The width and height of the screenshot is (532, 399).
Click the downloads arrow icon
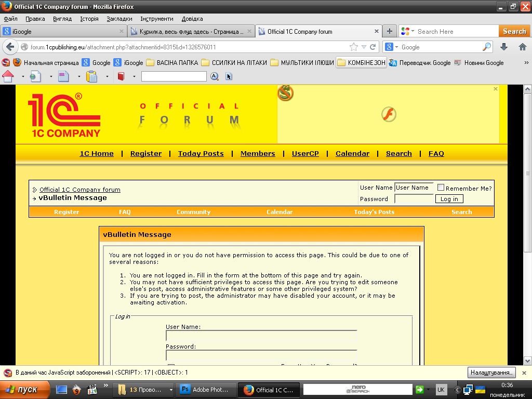point(504,47)
